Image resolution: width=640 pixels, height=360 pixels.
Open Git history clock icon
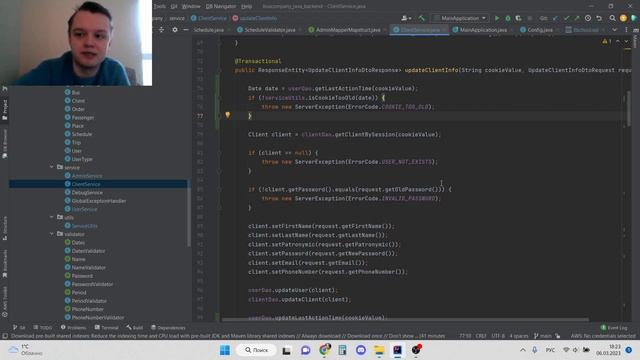pyautogui.click(x=588, y=18)
